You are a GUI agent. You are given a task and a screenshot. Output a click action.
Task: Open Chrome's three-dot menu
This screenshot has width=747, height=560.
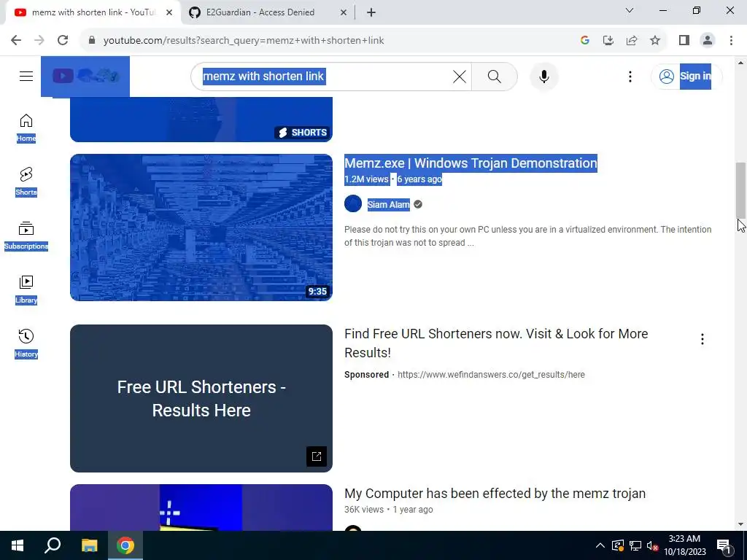pos(731,41)
